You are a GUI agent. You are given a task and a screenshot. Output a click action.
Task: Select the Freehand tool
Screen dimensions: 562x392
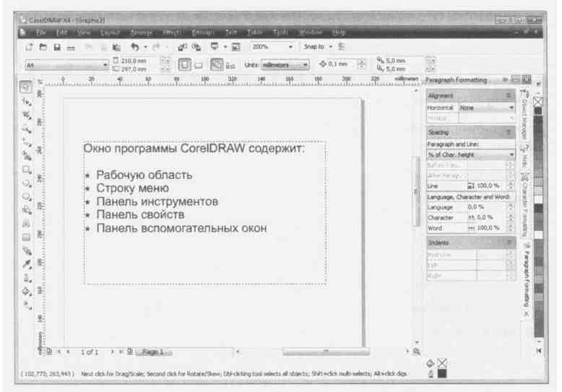click(26, 142)
